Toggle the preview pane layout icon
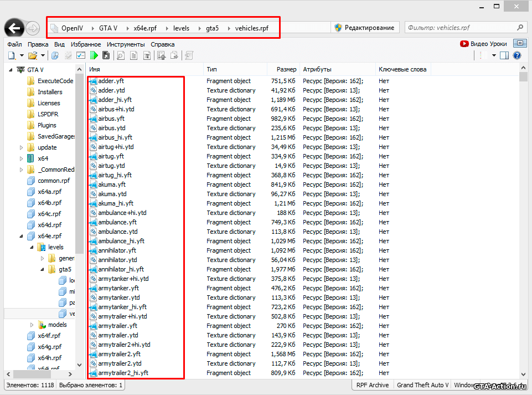Screen dimensions: 532x395 tap(504, 55)
